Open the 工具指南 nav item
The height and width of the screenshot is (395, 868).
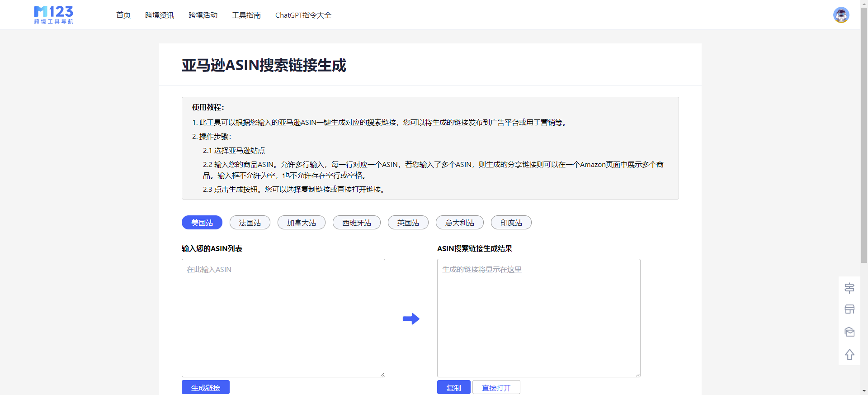pyautogui.click(x=246, y=15)
